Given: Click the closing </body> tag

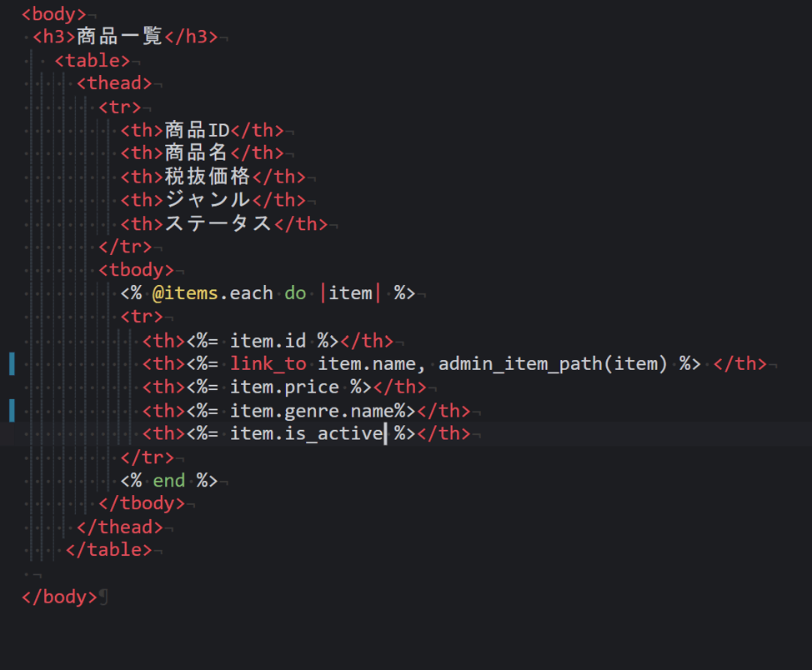Looking at the screenshot, I should [59, 597].
